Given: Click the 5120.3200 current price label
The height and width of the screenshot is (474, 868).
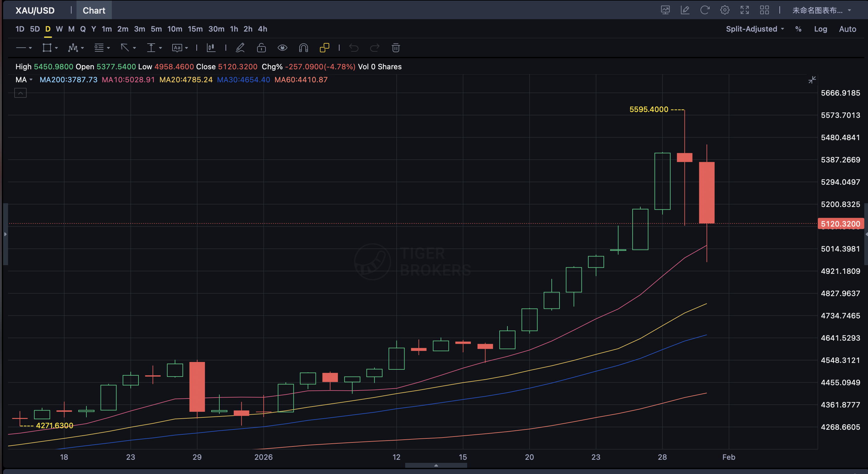Looking at the screenshot, I should pos(840,224).
